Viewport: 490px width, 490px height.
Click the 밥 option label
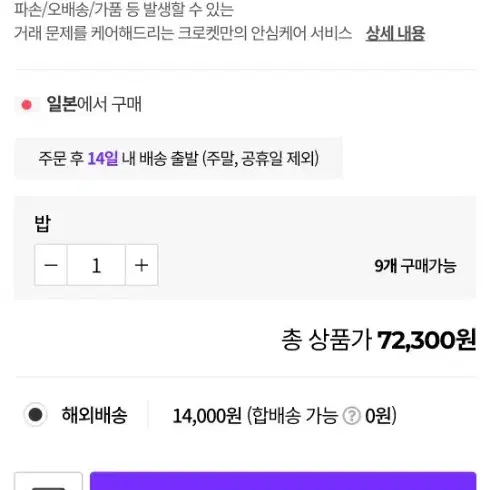tap(43, 223)
